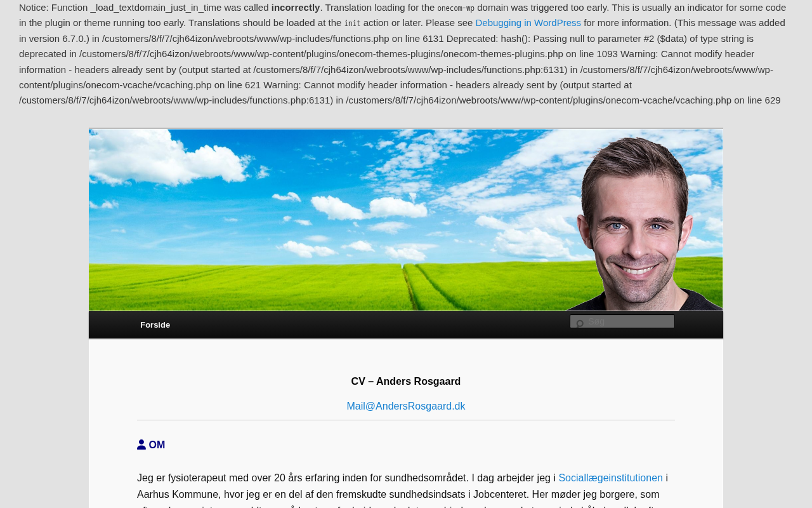This screenshot has height=508, width=812.
Task: Open the Debugging in WordPress link
Action: click(x=528, y=23)
